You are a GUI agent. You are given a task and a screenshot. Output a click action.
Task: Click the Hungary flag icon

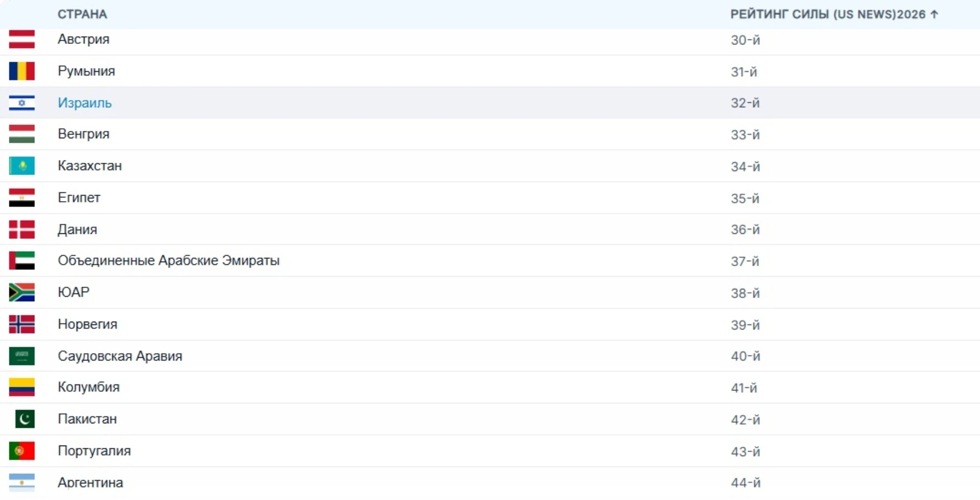click(22, 134)
